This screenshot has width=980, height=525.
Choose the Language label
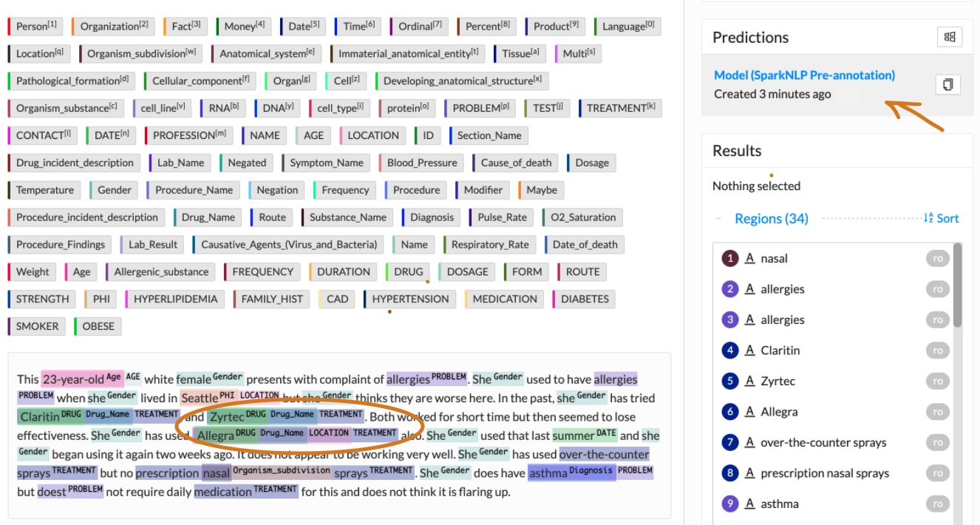pos(627,26)
